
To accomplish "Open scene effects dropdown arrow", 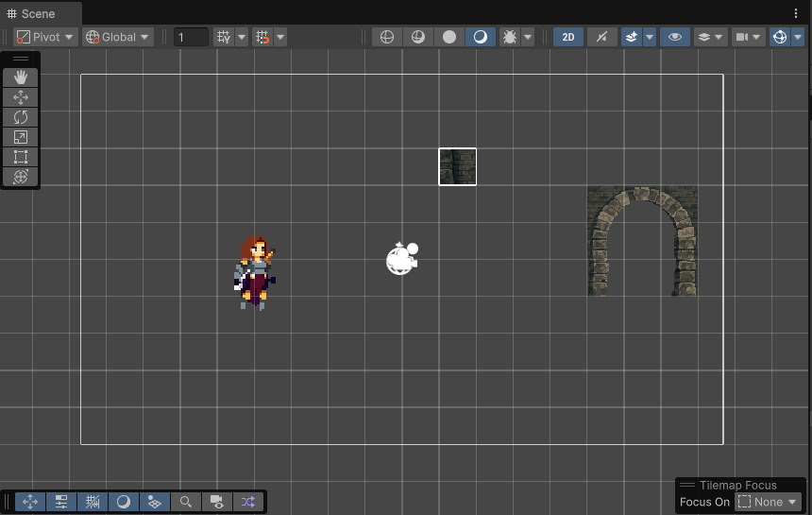I will tap(650, 37).
